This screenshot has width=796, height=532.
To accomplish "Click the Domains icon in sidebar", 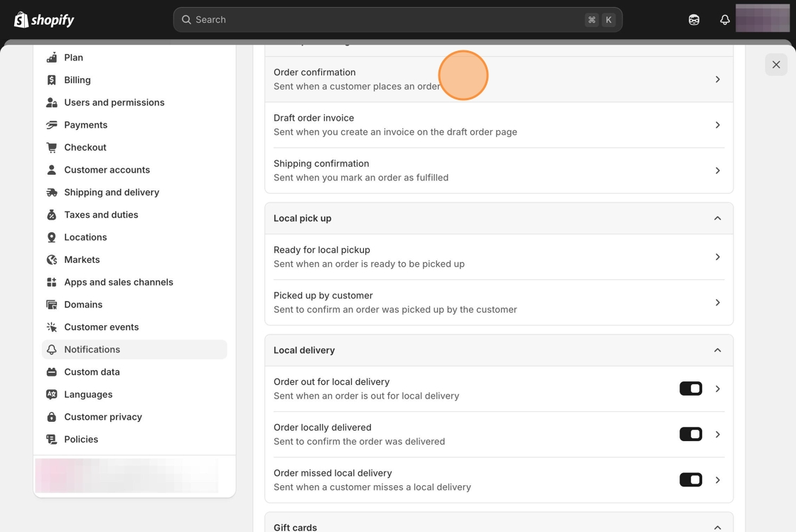I will (51, 305).
